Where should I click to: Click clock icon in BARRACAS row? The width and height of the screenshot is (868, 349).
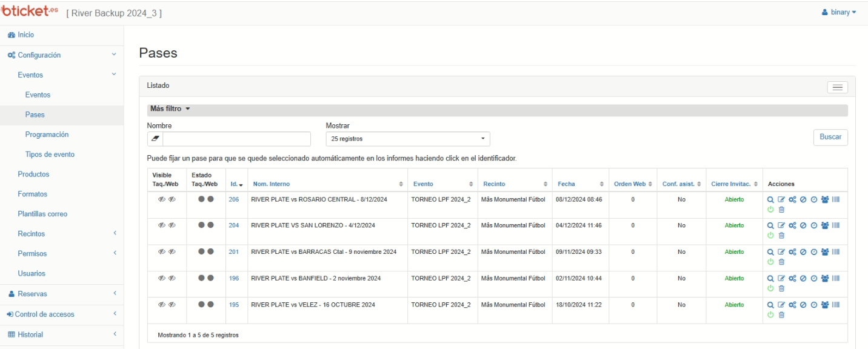pyautogui.click(x=813, y=251)
